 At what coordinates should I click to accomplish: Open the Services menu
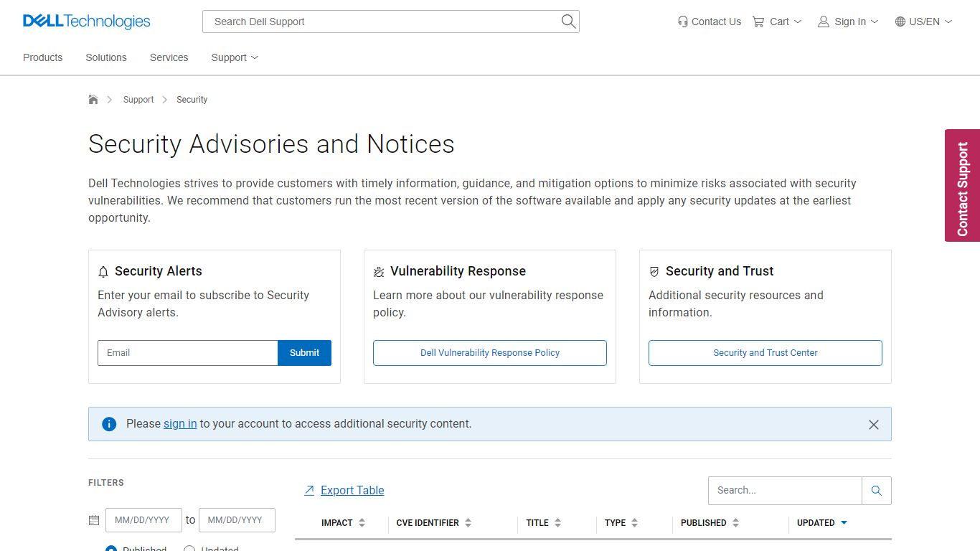169,57
